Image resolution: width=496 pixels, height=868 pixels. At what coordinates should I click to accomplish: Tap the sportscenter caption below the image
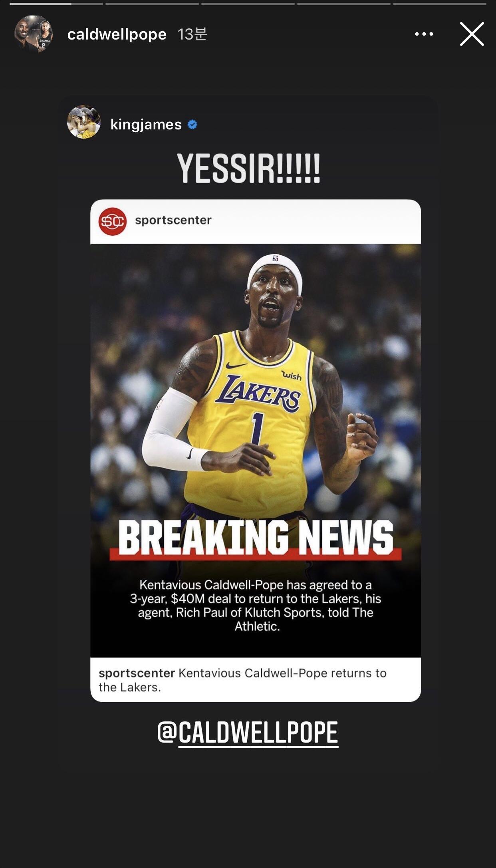pos(242,680)
